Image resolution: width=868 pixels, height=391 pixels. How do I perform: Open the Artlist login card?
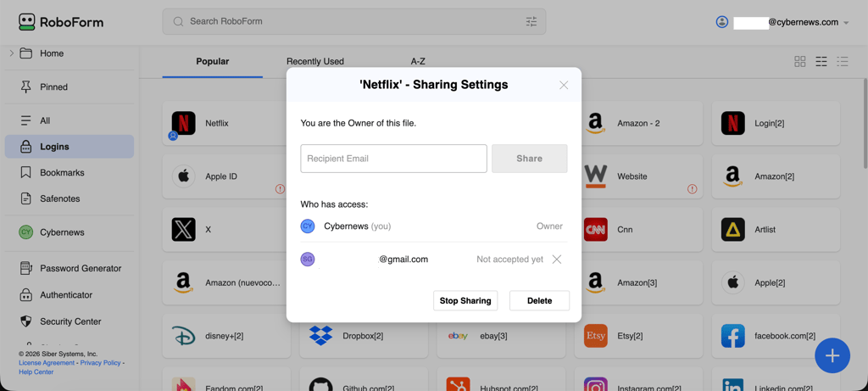pyautogui.click(x=776, y=229)
